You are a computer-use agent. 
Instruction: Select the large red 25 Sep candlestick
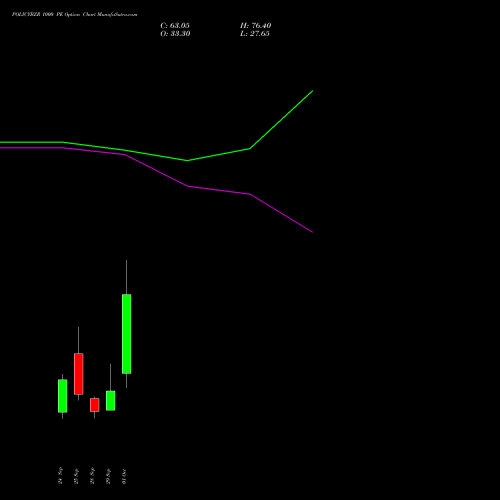point(78,374)
